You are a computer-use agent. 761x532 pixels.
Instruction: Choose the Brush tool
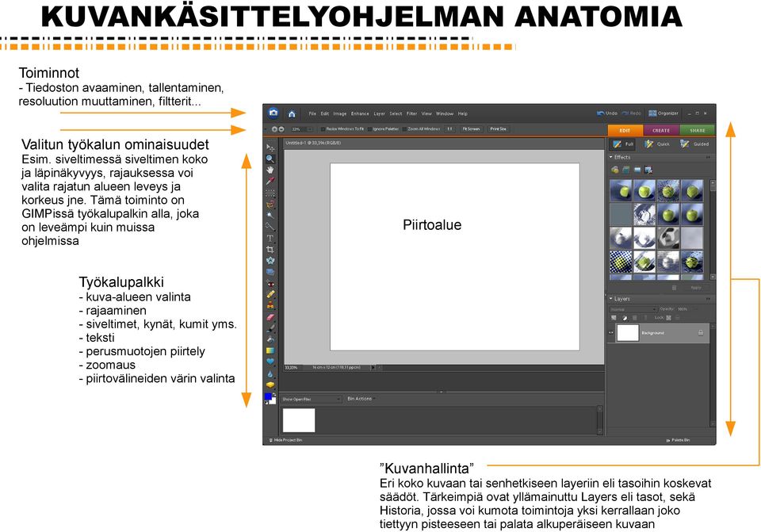coord(270,328)
